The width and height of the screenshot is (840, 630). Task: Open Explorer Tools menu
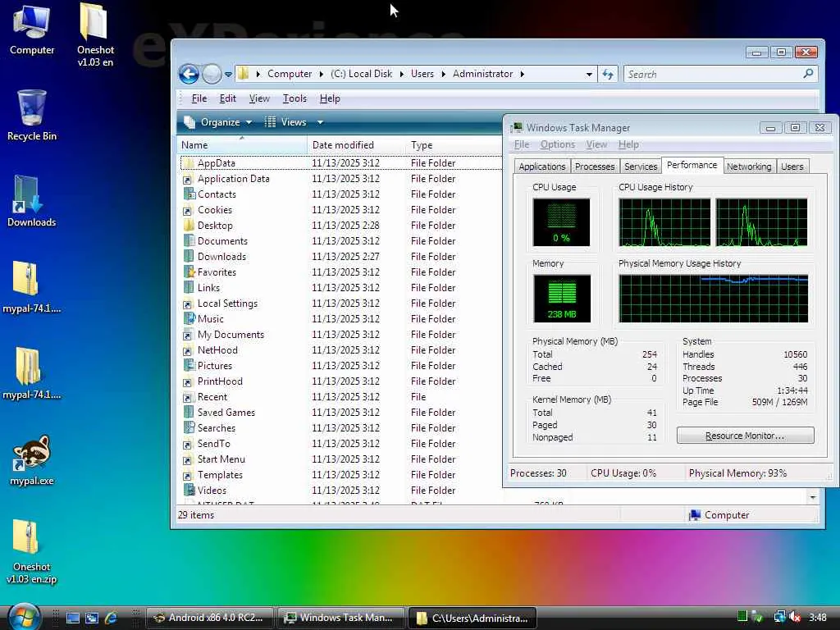click(294, 98)
